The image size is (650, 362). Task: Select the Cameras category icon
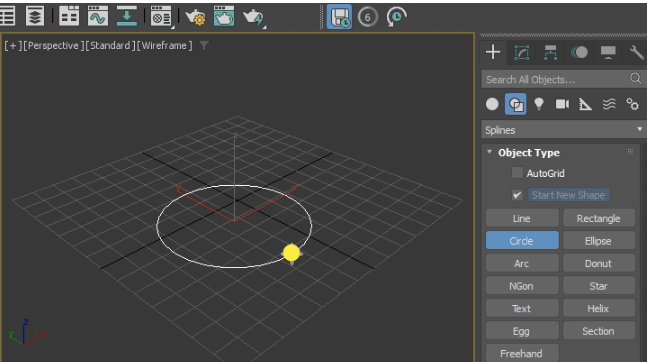562,104
